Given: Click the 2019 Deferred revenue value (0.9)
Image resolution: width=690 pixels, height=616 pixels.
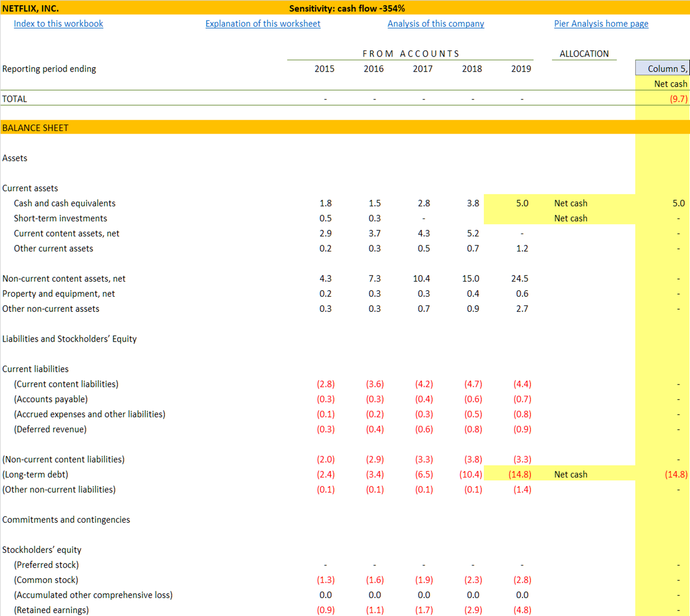Looking at the screenshot, I should [522, 430].
